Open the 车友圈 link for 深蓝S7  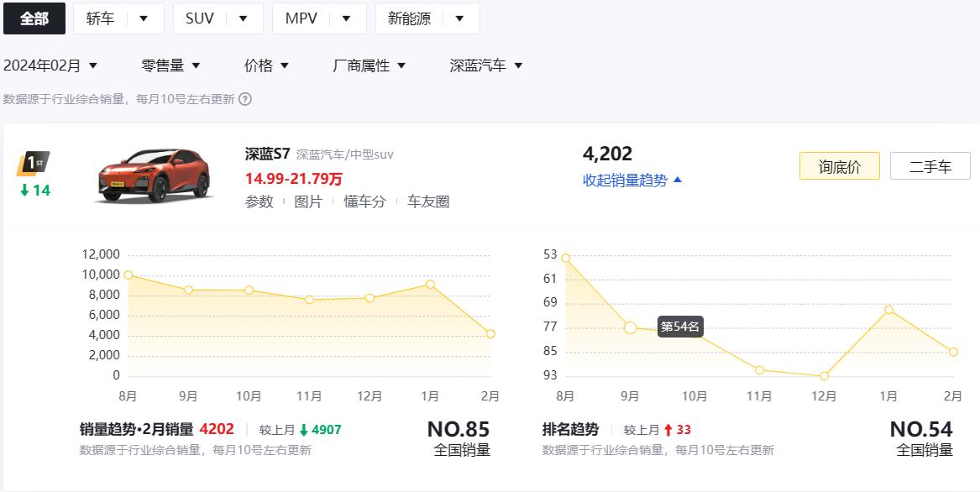pyautogui.click(x=428, y=202)
